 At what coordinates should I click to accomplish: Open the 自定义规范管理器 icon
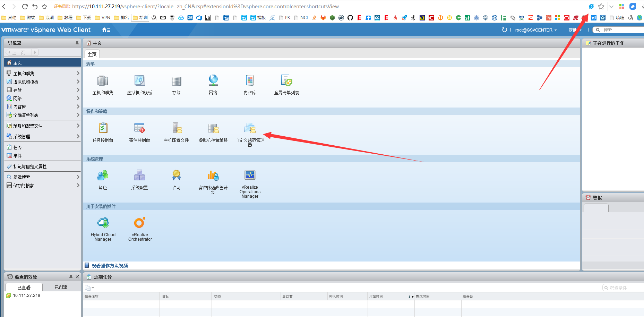[x=250, y=128]
